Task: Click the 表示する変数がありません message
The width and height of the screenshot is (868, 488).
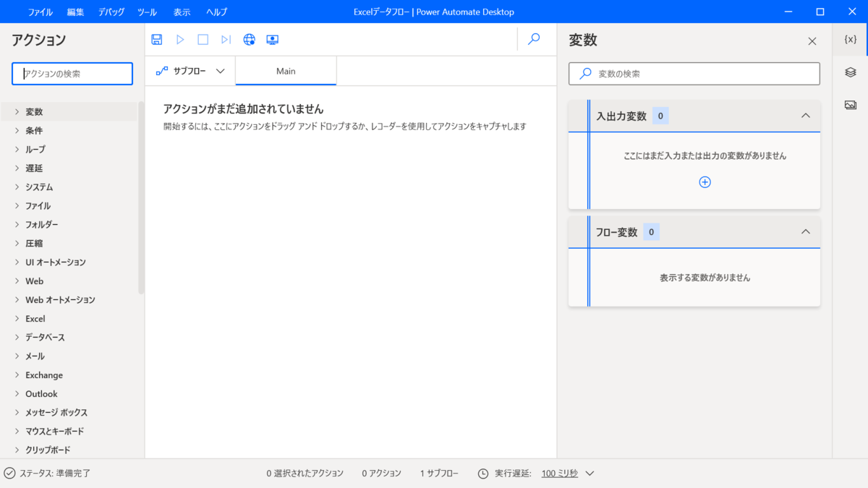Action: click(x=705, y=278)
